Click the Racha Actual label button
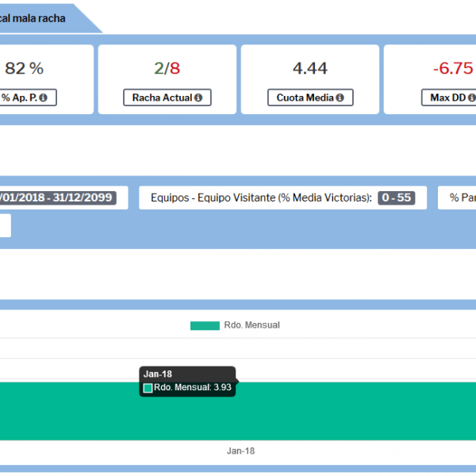Viewport: 476px width, 476px height. point(164,98)
